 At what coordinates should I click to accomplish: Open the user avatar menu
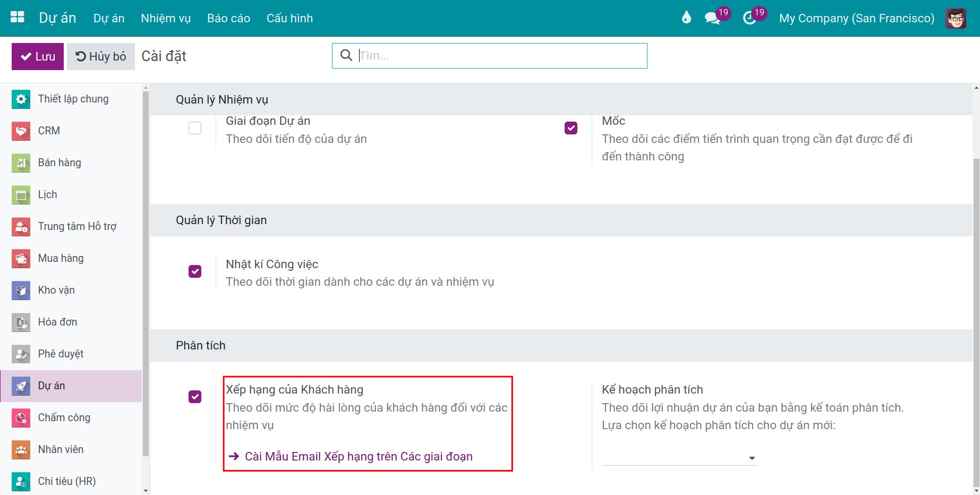pyautogui.click(x=956, y=18)
